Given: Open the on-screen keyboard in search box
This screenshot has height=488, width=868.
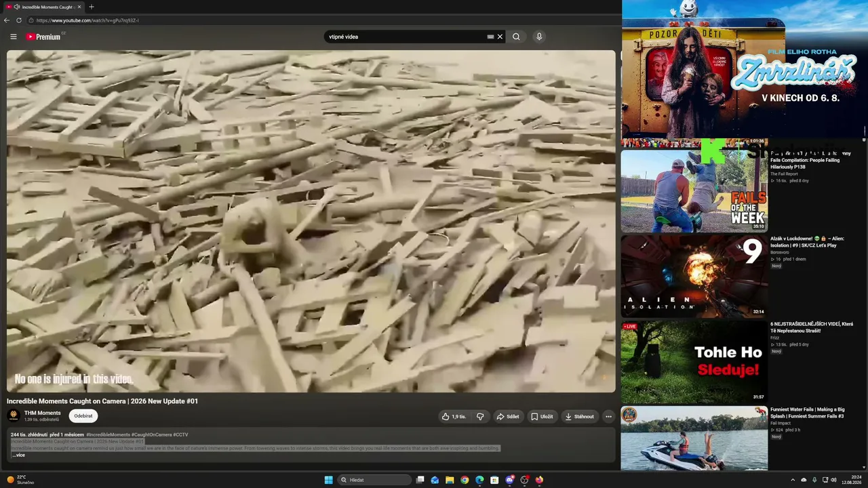Looking at the screenshot, I should point(490,37).
